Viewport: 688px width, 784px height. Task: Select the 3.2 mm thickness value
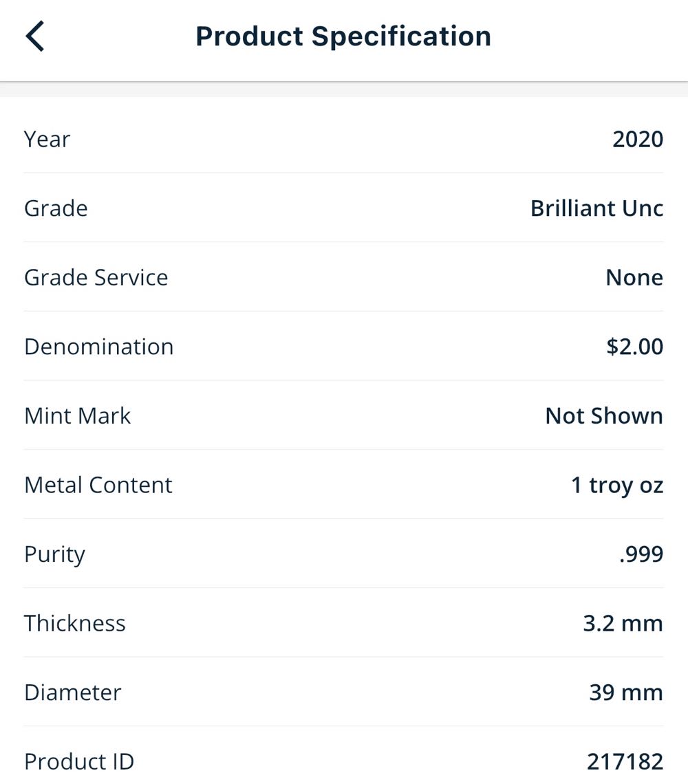pos(623,624)
